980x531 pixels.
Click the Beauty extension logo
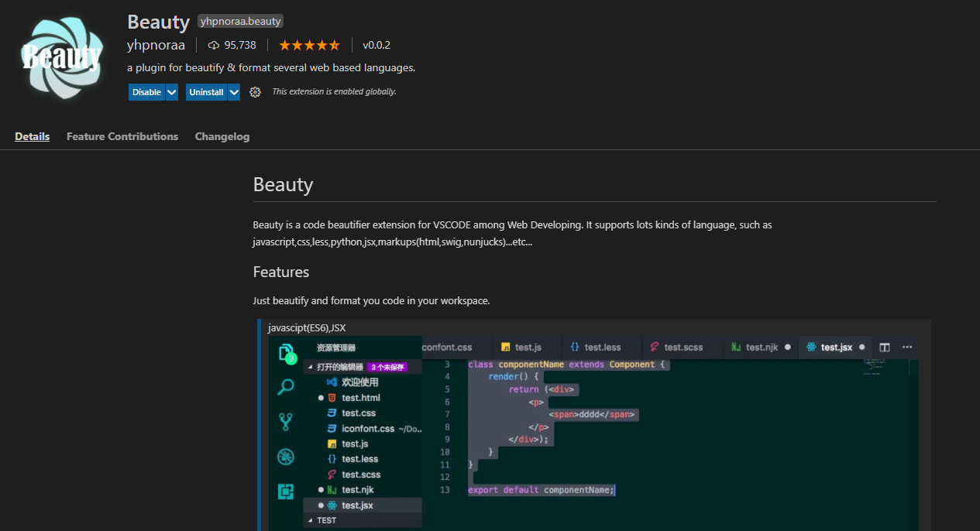(62, 59)
